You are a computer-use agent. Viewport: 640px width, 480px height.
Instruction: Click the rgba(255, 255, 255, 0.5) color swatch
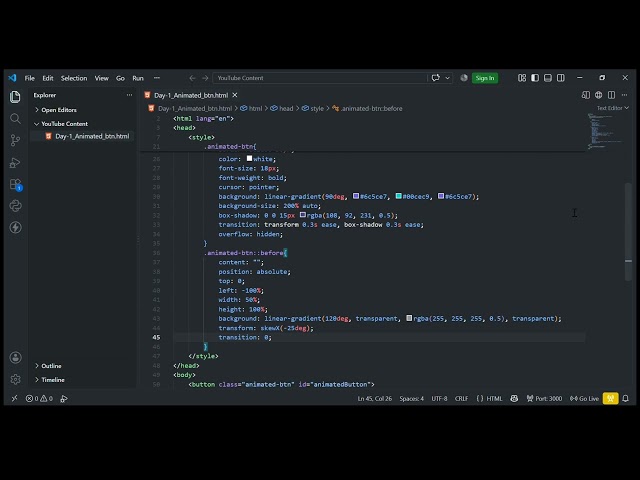409,318
